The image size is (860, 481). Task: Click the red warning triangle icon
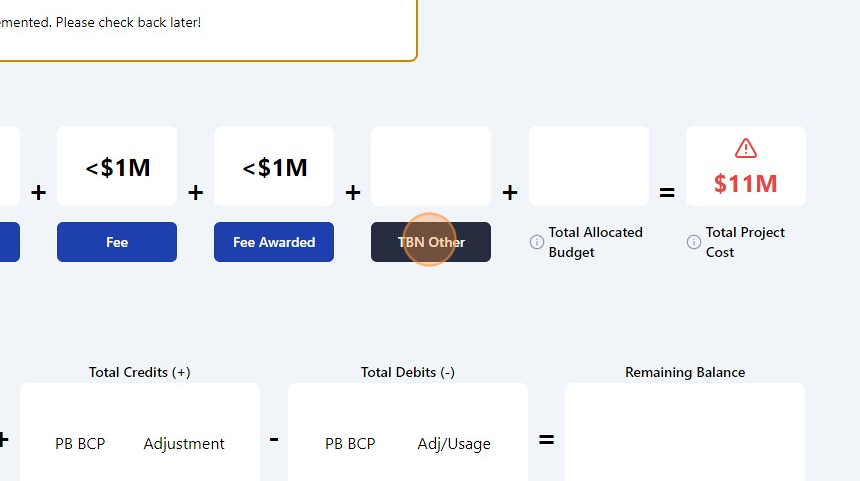pyautogui.click(x=746, y=148)
